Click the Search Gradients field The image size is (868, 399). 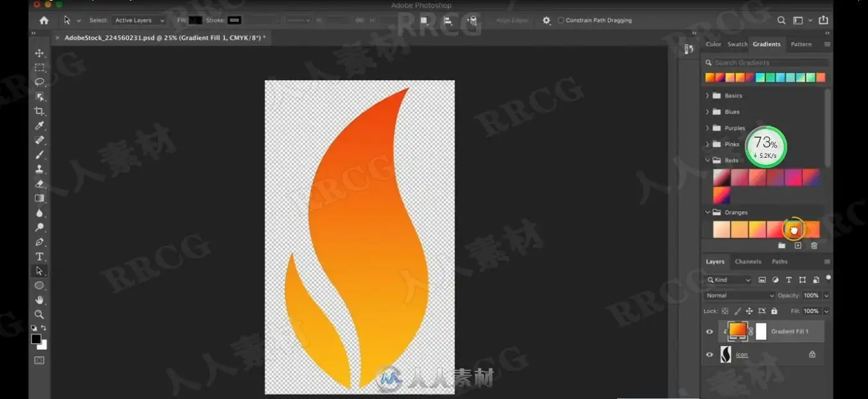tap(766, 63)
